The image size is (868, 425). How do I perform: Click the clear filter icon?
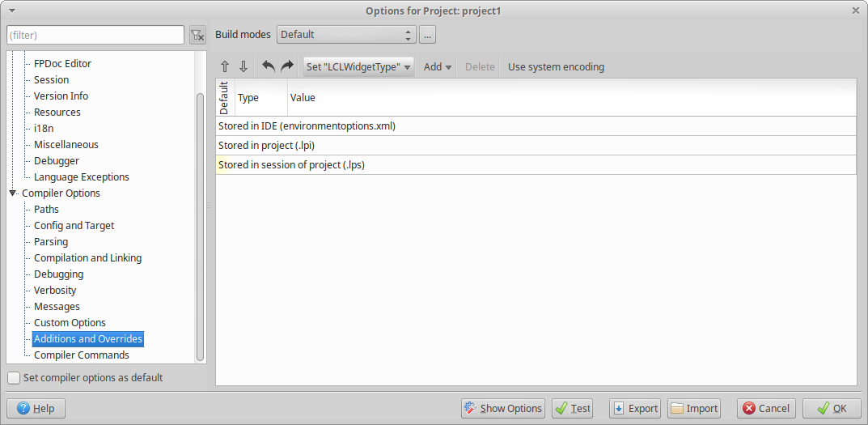coord(197,35)
